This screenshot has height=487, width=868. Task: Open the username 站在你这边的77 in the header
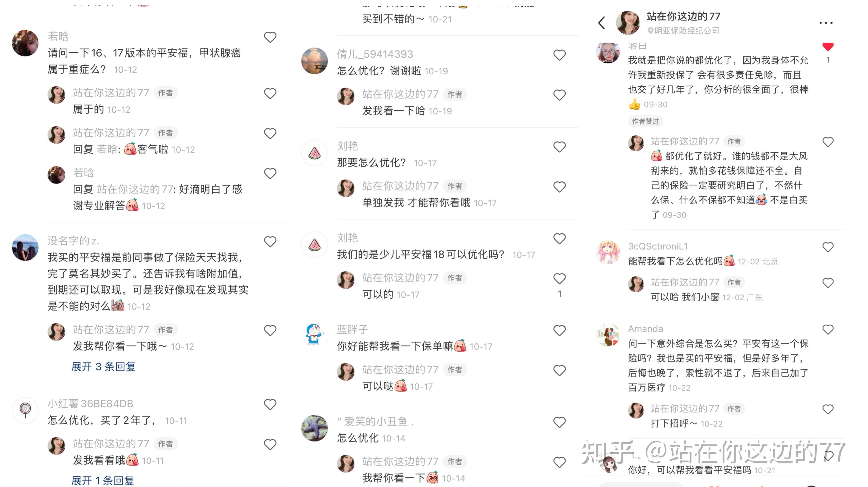point(683,16)
